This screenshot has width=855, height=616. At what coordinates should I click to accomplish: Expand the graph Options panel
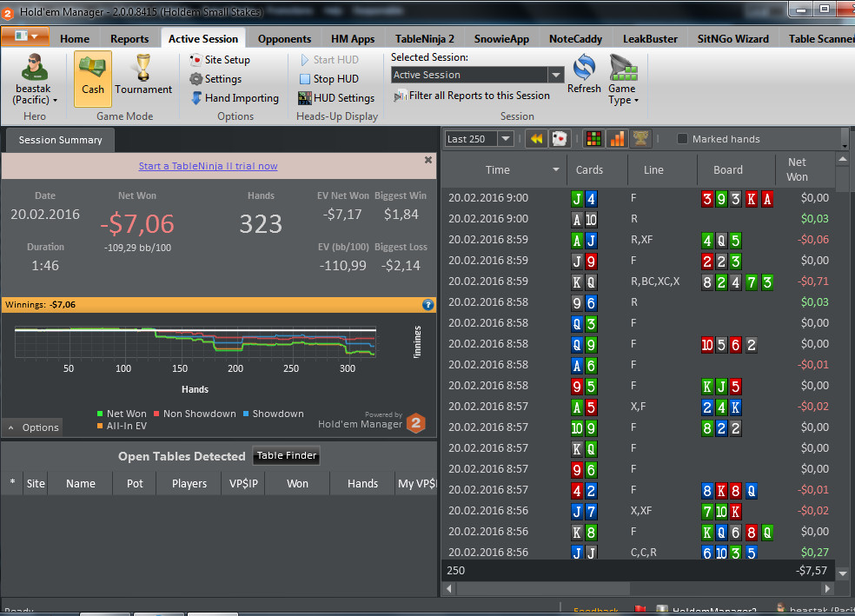point(33,427)
